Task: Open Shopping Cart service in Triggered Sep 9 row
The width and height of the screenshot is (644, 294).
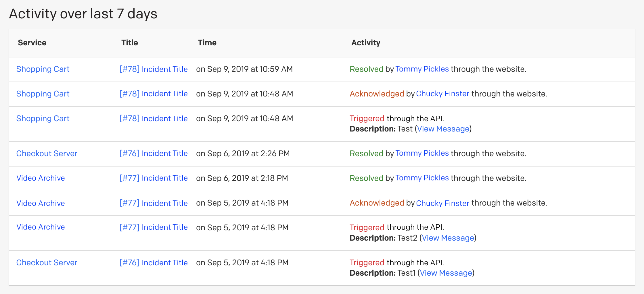Action: coord(43,119)
